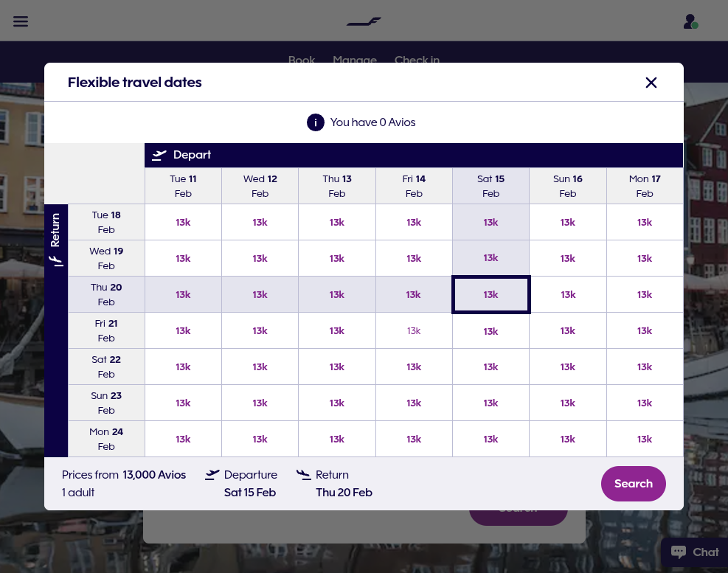Select the Manage tab behind dialog
Screen dimensions: 728x573
coord(355,60)
